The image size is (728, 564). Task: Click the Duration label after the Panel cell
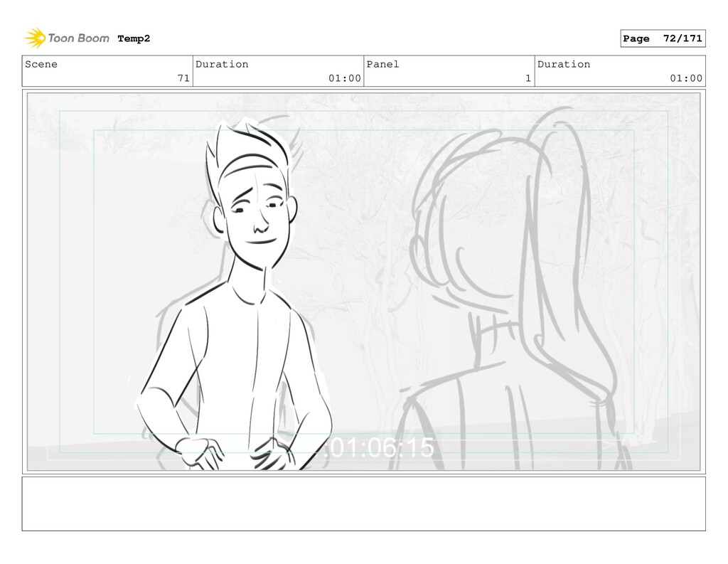564,64
